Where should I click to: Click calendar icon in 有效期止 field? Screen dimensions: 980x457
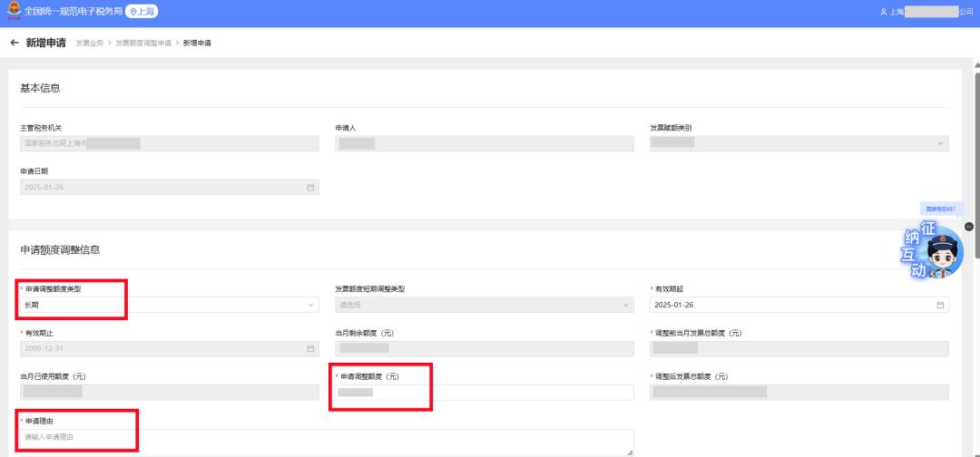coord(310,348)
